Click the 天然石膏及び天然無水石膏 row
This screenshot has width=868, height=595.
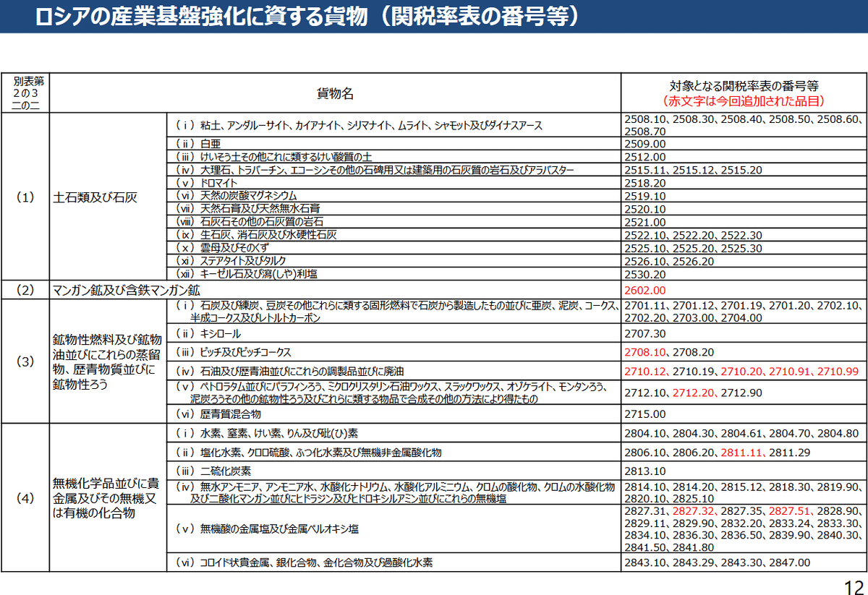click(393, 209)
